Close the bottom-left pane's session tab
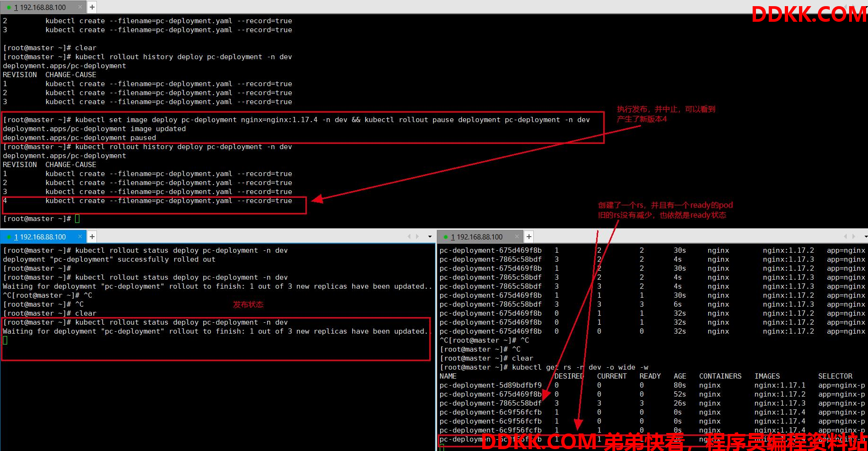Screen dimensions: 868x451 [80, 237]
